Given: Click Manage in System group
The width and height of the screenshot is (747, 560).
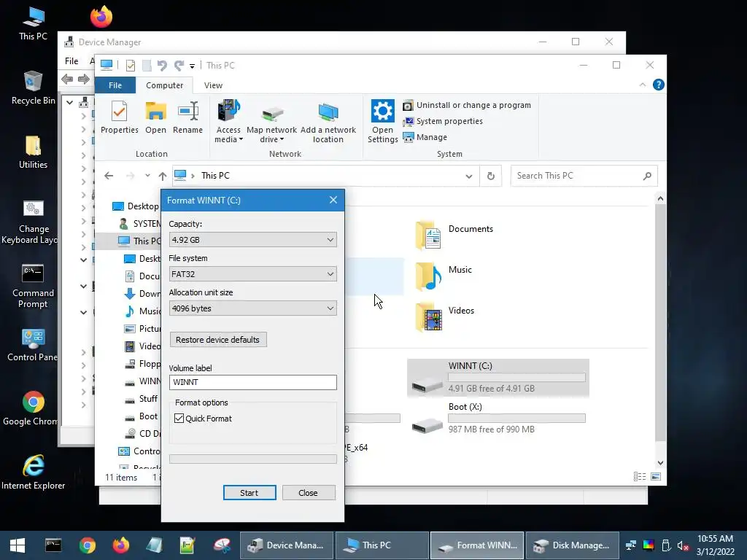Looking at the screenshot, I should (x=425, y=137).
